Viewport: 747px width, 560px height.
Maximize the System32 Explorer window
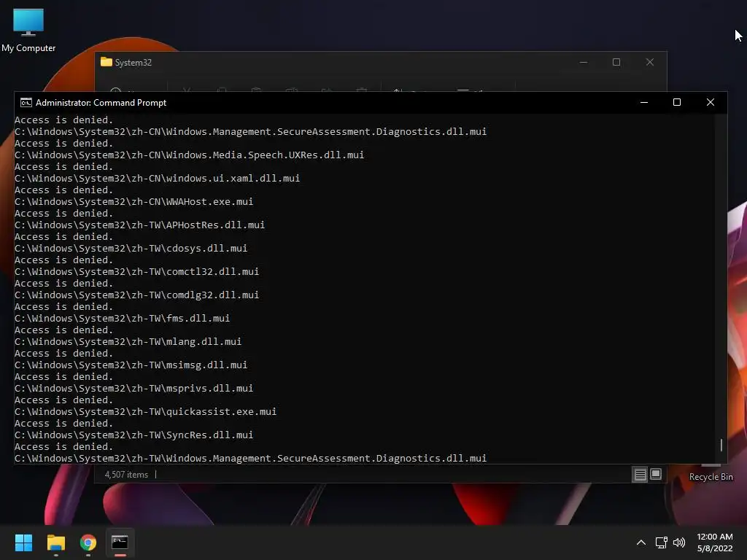tap(616, 63)
